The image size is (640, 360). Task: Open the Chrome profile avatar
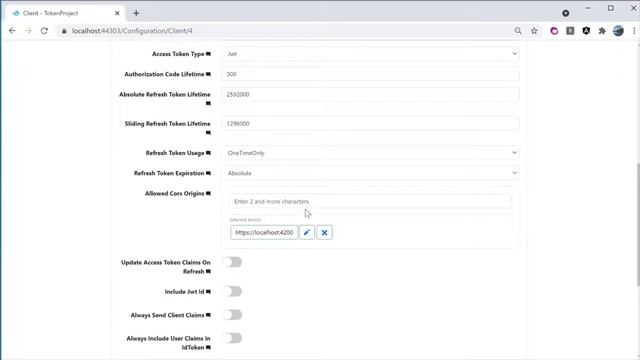point(618,31)
